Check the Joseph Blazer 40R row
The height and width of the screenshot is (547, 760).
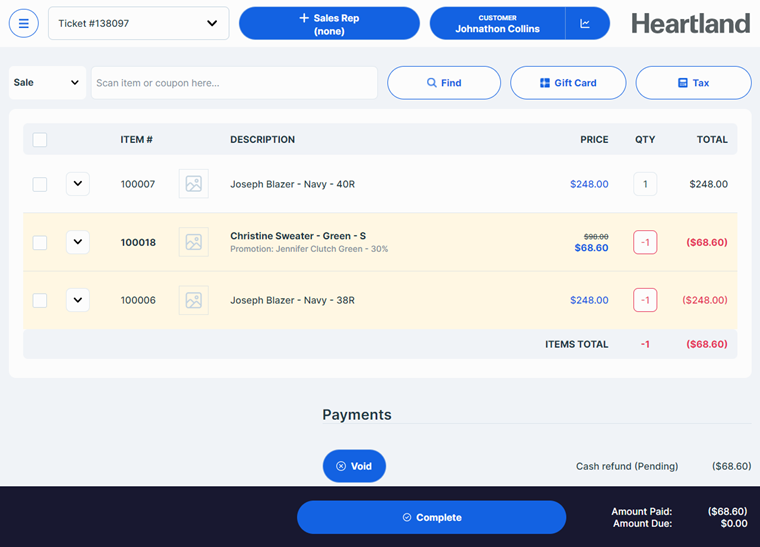pyautogui.click(x=40, y=184)
